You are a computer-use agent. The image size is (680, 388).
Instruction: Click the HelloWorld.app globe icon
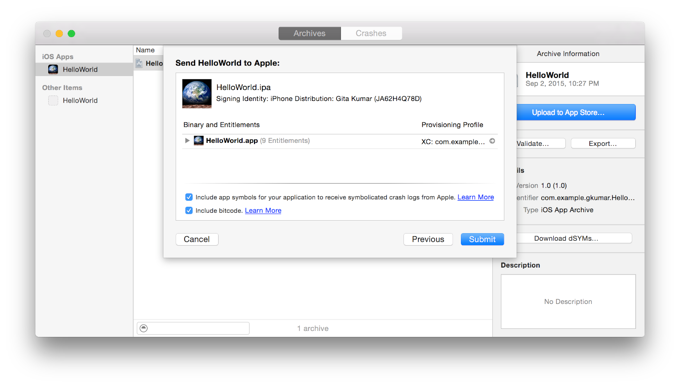click(199, 140)
